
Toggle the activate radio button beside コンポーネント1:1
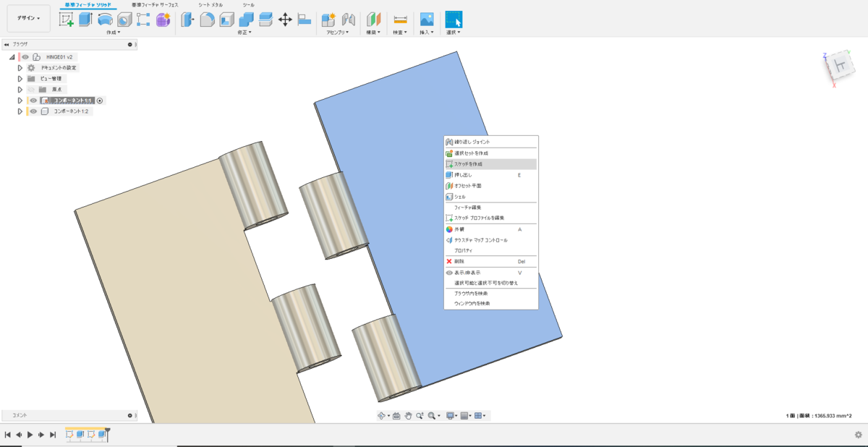(100, 101)
